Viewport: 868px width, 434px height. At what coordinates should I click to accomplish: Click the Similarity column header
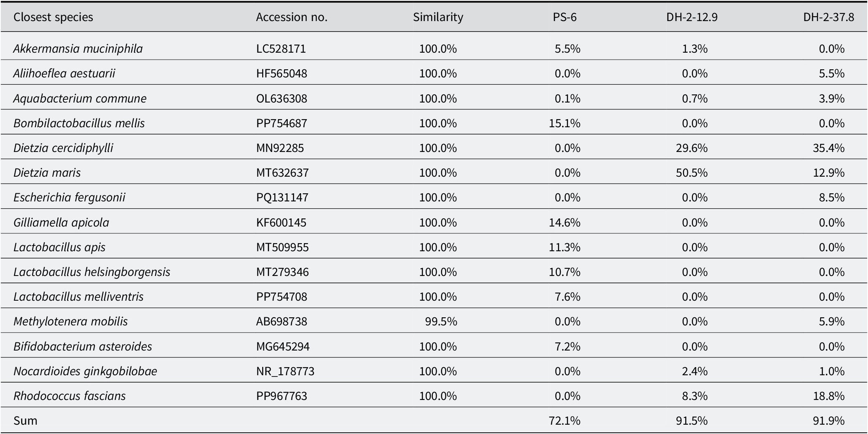click(x=438, y=17)
